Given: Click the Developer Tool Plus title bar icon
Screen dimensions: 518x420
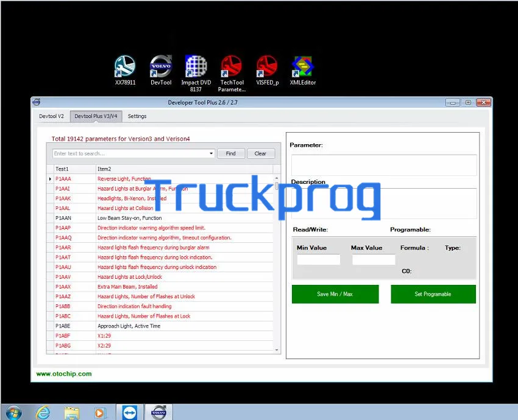Looking at the screenshot, I should pyautogui.click(x=37, y=102).
